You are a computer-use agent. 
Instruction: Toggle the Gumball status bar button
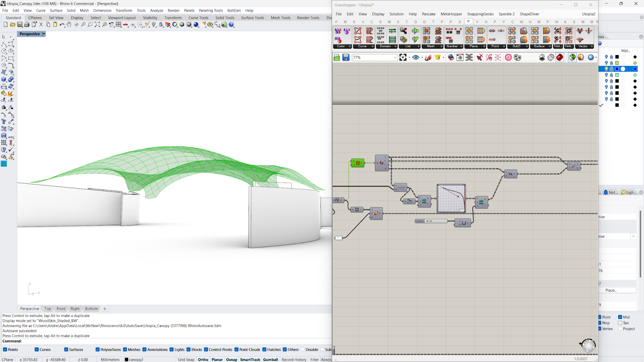click(x=270, y=360)
